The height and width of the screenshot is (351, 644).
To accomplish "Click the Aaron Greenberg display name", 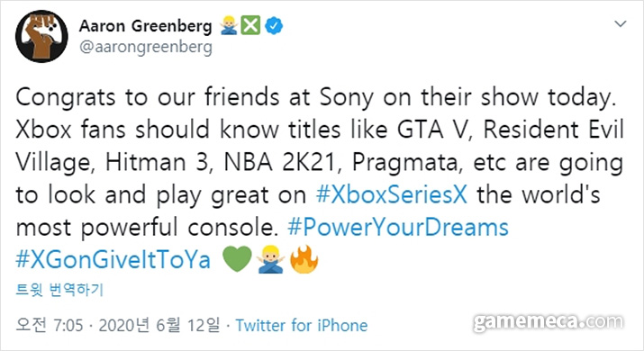I will pyautogui.click(x=145, y=26).
